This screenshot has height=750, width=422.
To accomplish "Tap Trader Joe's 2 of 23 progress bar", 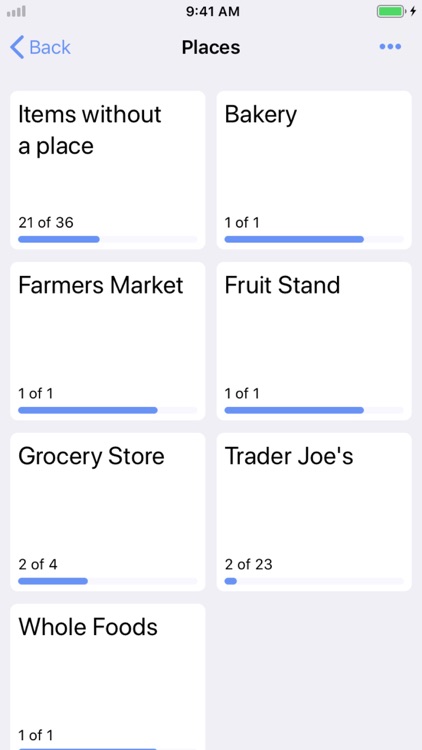I will [314, 581].
